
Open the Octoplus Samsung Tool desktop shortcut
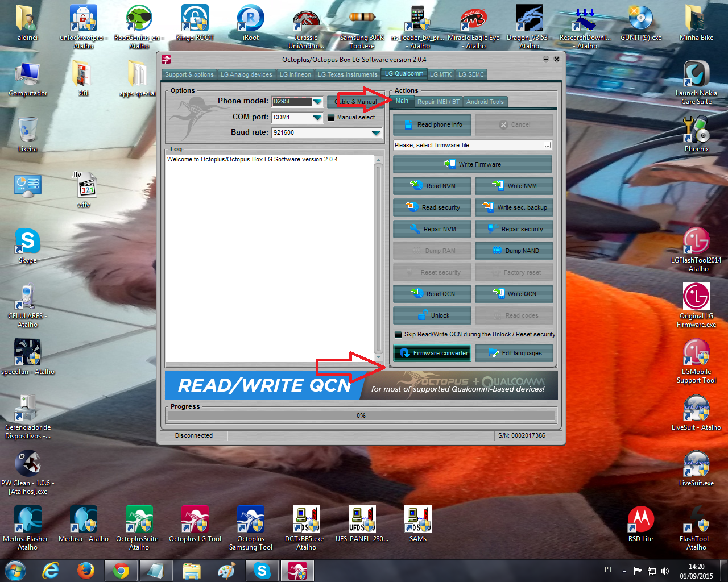pos(251,528)
